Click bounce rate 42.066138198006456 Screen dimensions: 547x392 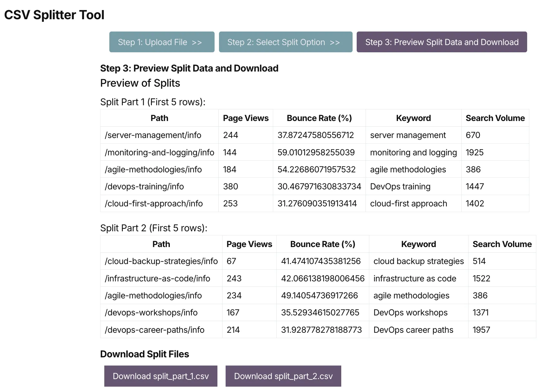pos(323,279)
